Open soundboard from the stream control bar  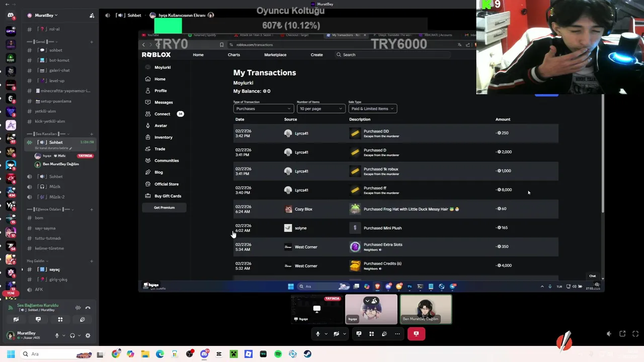click(384, 334)
